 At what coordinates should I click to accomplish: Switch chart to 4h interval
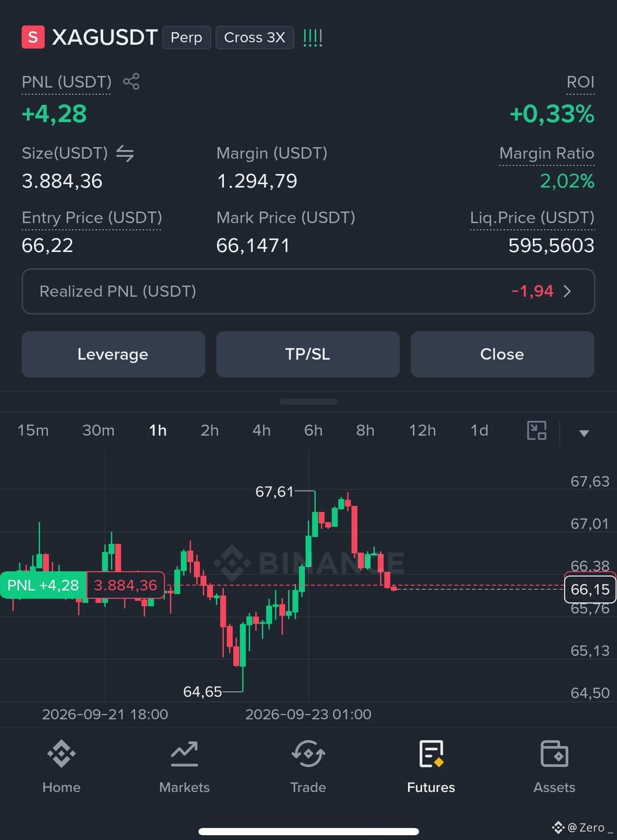(261, 430)
